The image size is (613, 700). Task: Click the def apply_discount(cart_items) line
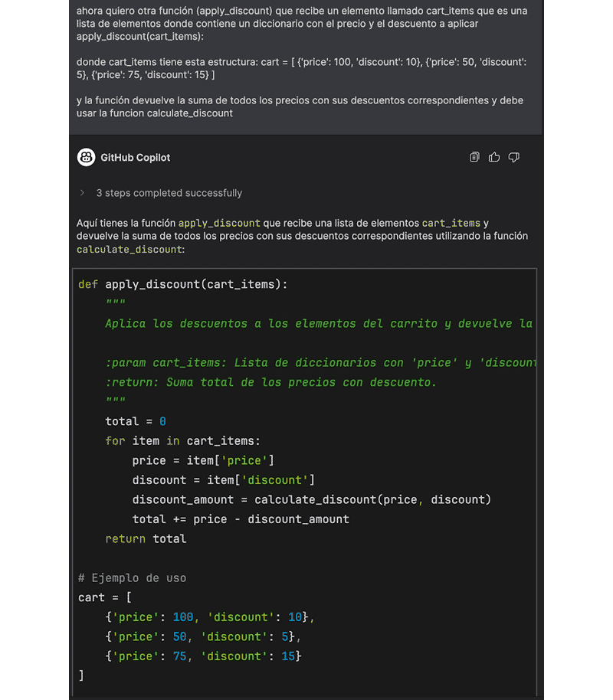(183, 284)
